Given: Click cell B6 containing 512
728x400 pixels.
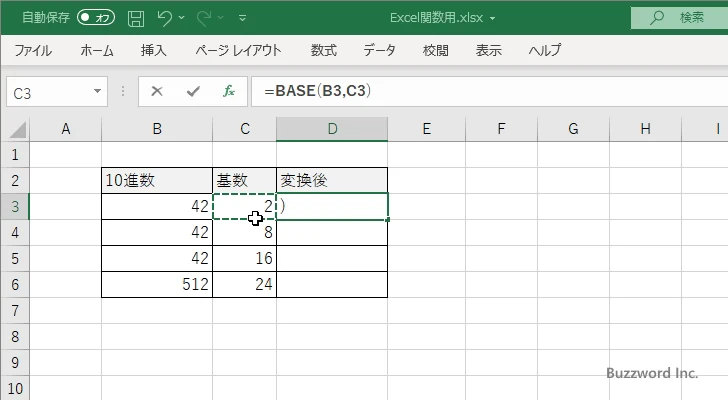Looking at the screenshot, I should point(157,284).
